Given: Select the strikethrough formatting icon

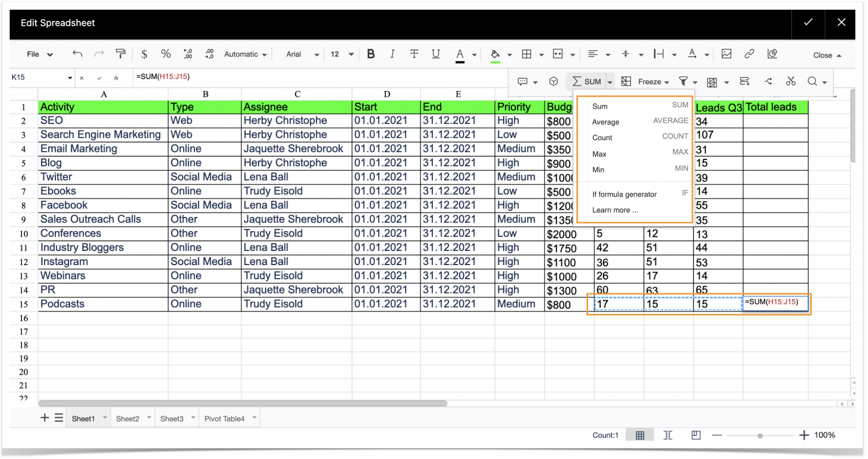Looking at the screenshot, I should 414,54.
